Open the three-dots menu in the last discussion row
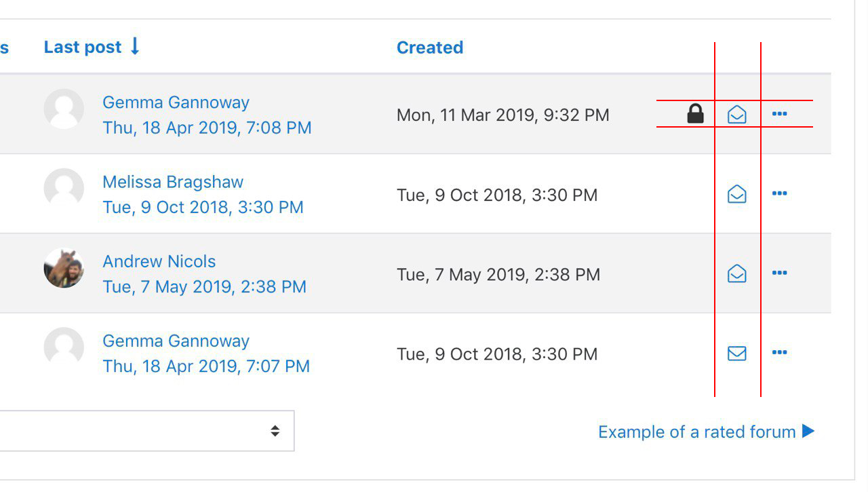Viewport: 868px width, 492px height. click(x=780, y=352)
